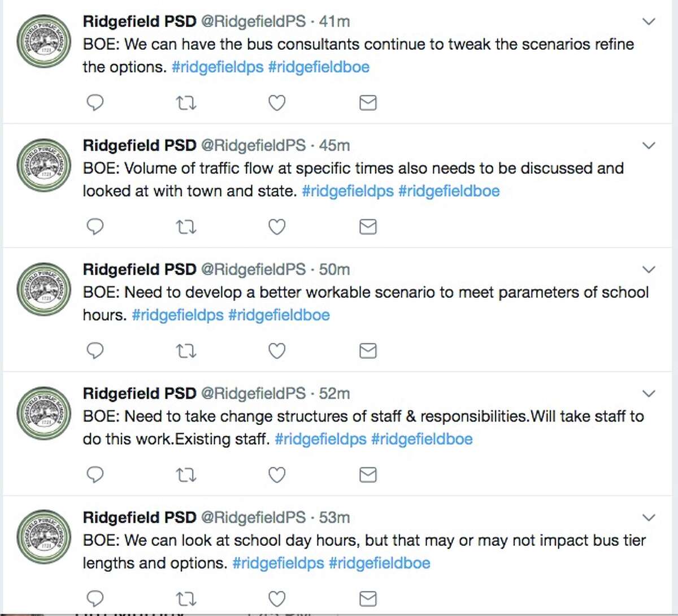This screenshot has height=616, width=678.
Task: Retweet the 41m bus consultants tweet
Action: [186, 103]
